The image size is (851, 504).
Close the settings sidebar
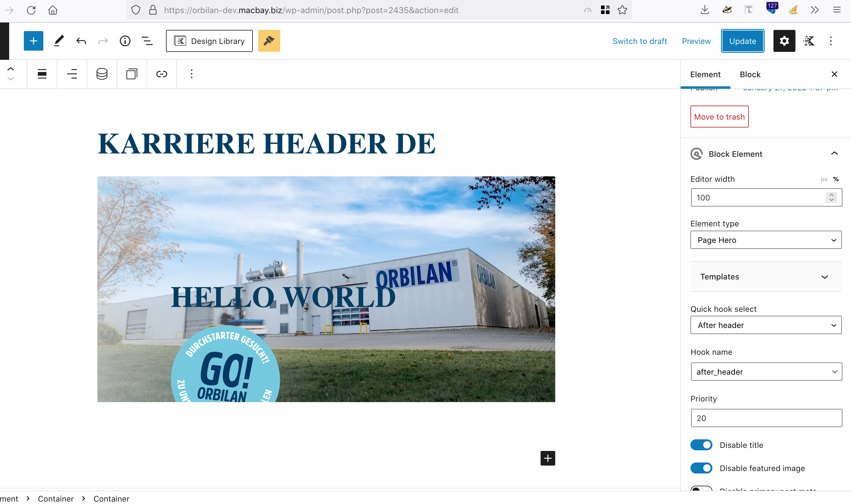(x=834, y=74)
